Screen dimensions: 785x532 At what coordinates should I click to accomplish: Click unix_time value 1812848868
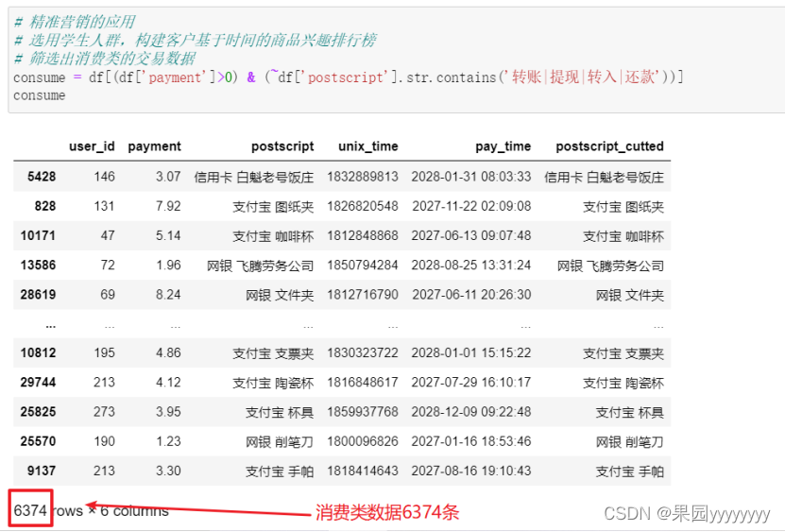[363, 235]
